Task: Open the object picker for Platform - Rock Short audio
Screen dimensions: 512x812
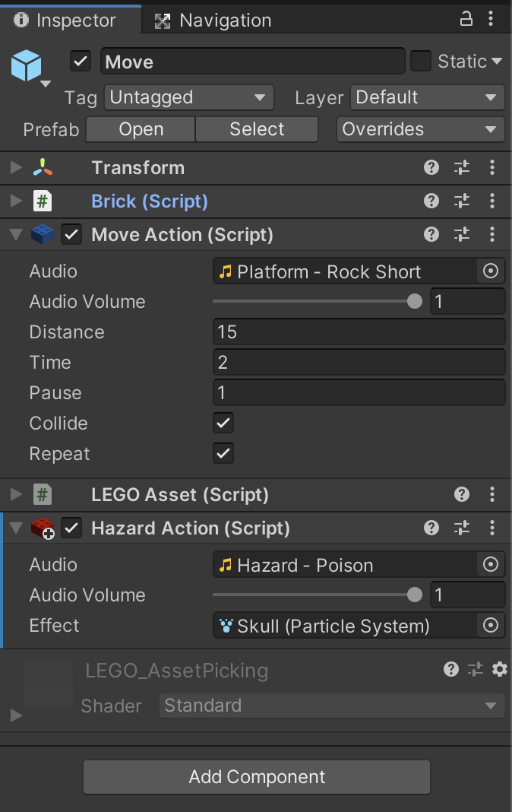Action: pyautogui.click(x=491, y=271)
